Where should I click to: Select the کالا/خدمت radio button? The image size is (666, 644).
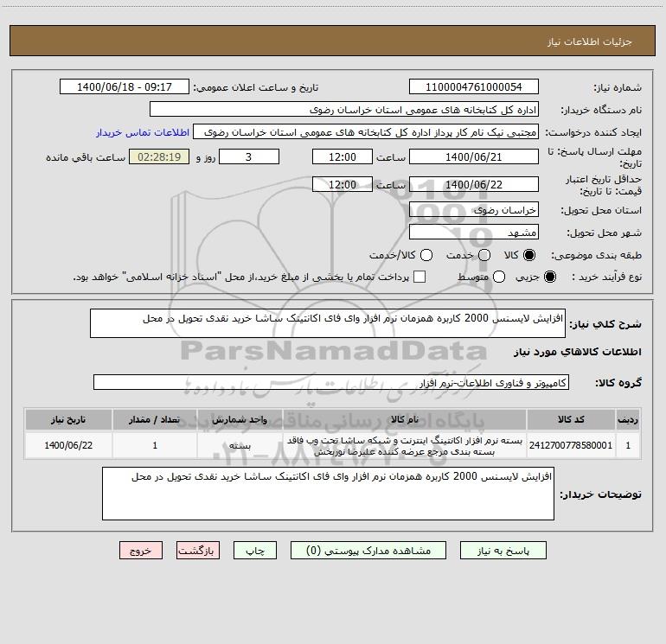click(426, 255)
